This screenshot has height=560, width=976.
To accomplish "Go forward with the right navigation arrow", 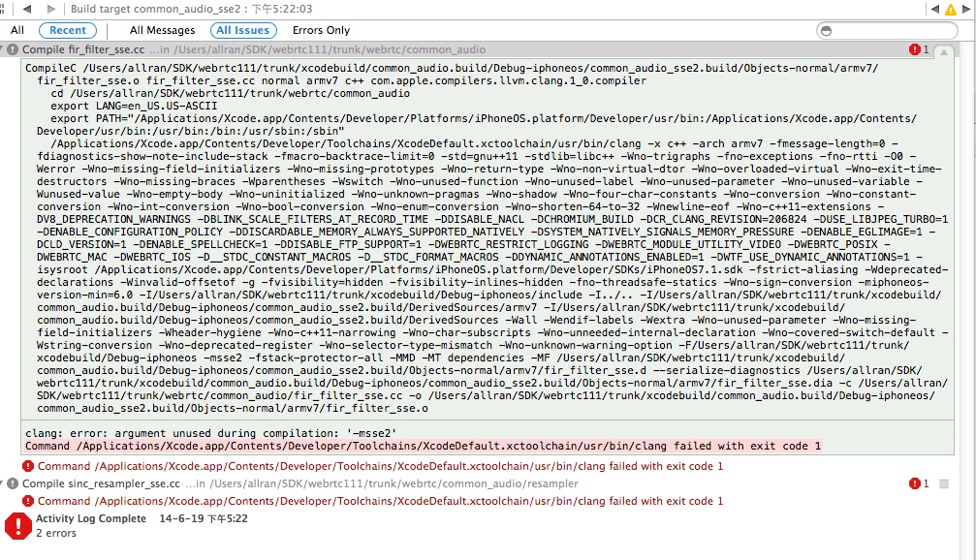I will pos(51,8).
